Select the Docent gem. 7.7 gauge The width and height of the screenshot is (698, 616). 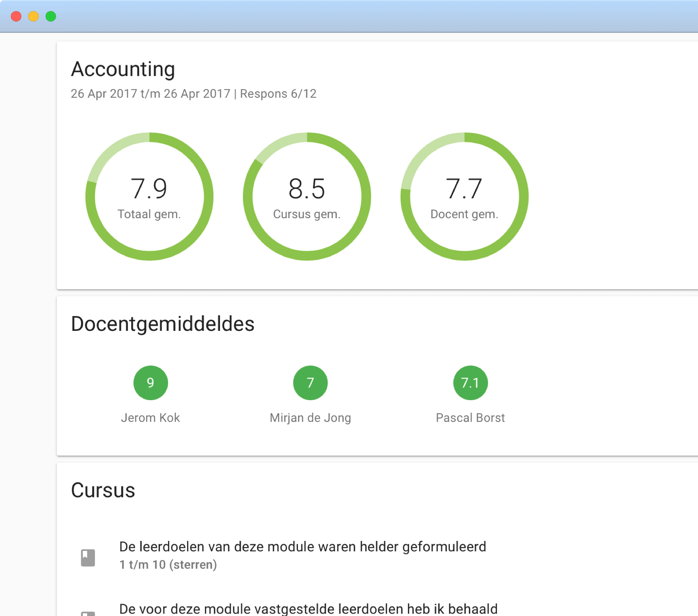(464, 196)
